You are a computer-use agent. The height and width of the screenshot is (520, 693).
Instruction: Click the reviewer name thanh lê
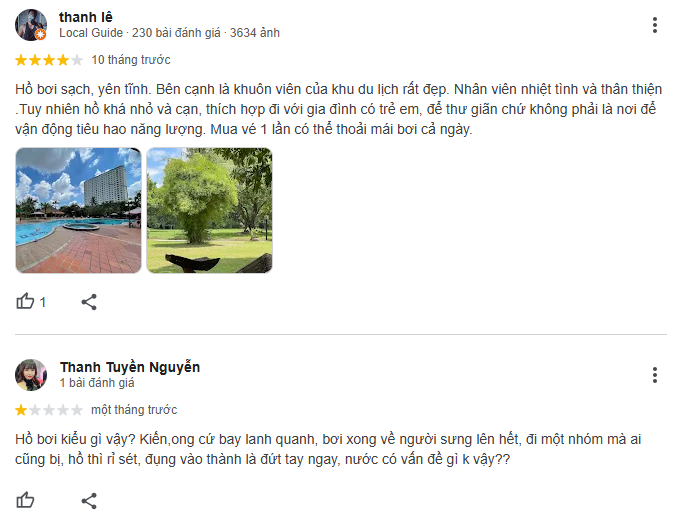(86, 17)
